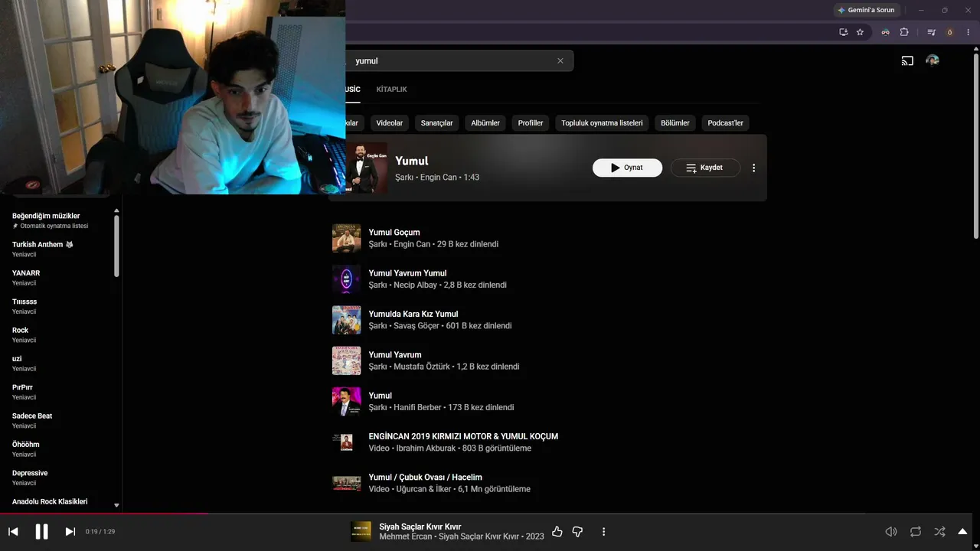980x551 pixels.
Task: Click the Necip Albay artist link
Action: click(415, 285)
